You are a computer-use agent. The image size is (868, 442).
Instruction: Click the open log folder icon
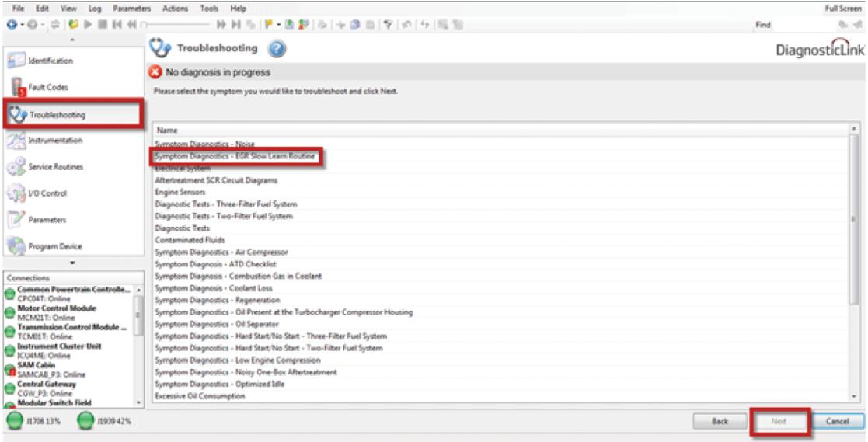(72, 24)
